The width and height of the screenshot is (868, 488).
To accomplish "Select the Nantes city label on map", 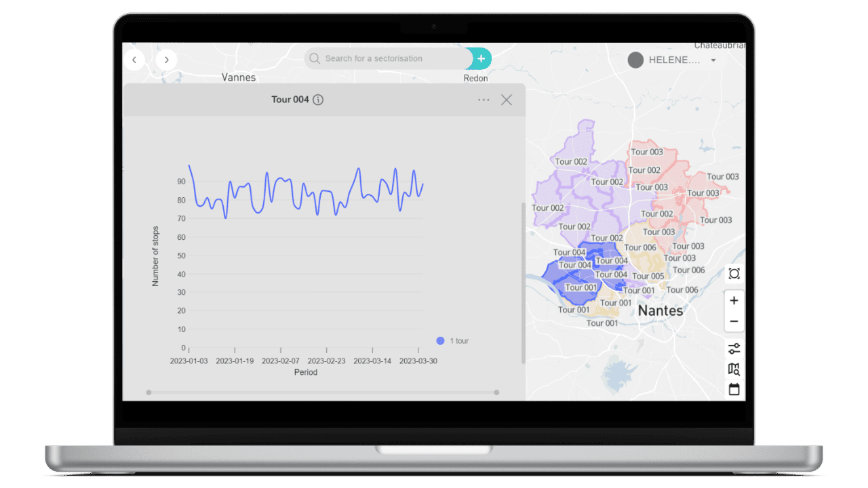I will tap(660, 311).
